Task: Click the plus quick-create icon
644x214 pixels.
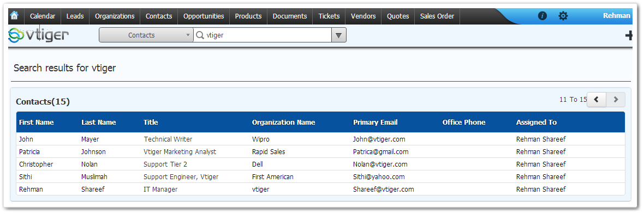Action: (x=629, y=36)
